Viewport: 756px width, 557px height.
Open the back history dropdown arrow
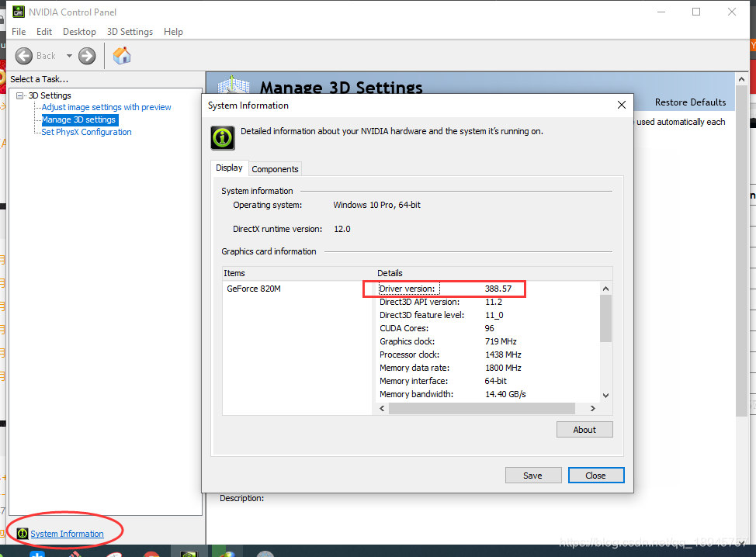69,56
